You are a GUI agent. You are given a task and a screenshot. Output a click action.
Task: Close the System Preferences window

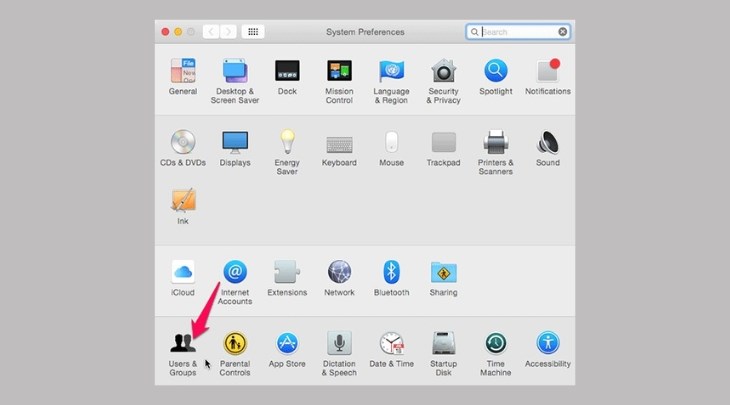click(x=165, y=32)
